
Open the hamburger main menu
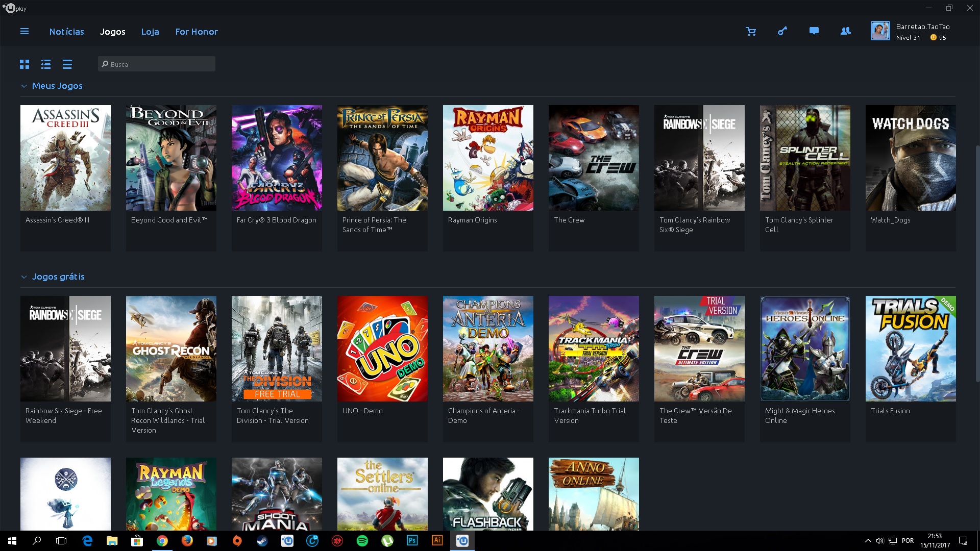tap(24, 32)
